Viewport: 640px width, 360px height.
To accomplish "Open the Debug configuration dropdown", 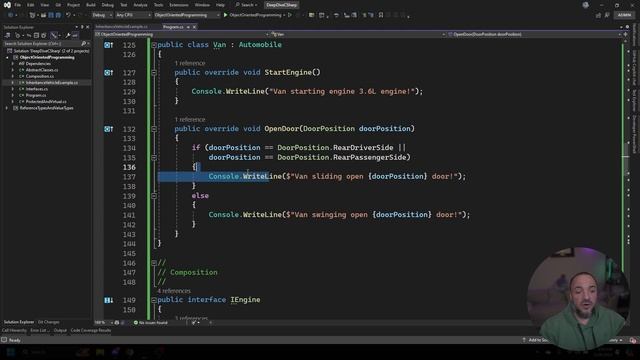I will pyautogui.click(x=102, y=15).
